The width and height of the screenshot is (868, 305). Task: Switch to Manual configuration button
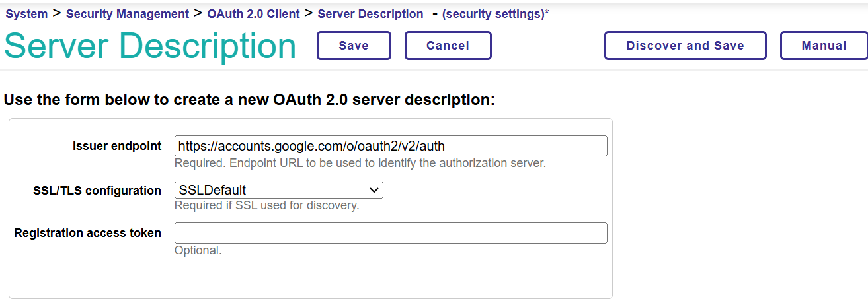coord(824,46)
